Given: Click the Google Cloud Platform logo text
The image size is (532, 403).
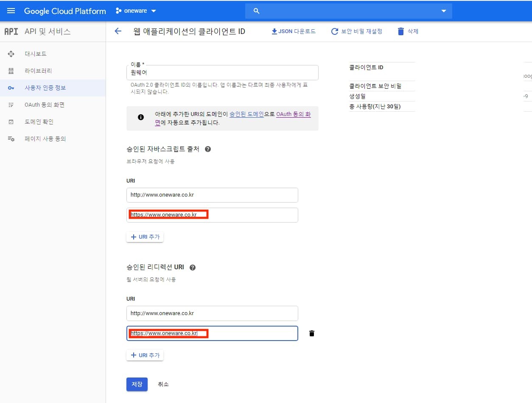Looking at the screenshot, I should (x=65, y=11).
